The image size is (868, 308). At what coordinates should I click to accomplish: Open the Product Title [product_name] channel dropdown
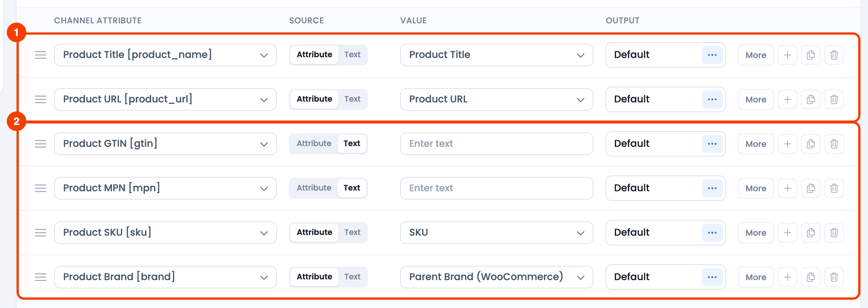click(165, 55)
